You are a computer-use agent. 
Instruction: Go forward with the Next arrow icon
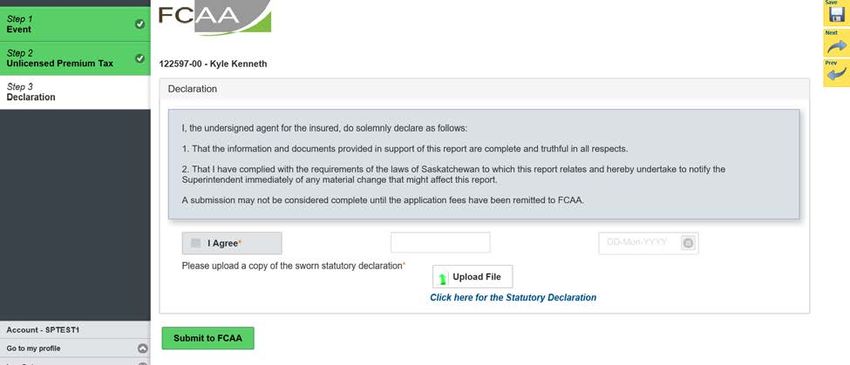[x=836, y=43]
